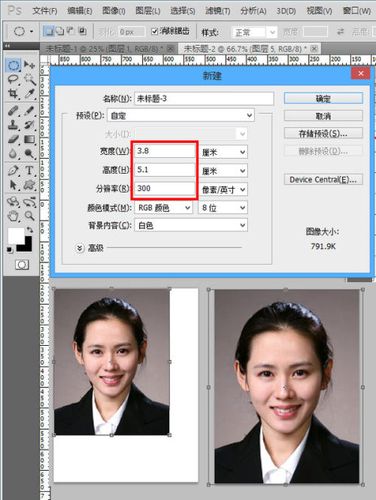Select the Gradient tool

tap(30, 139)
